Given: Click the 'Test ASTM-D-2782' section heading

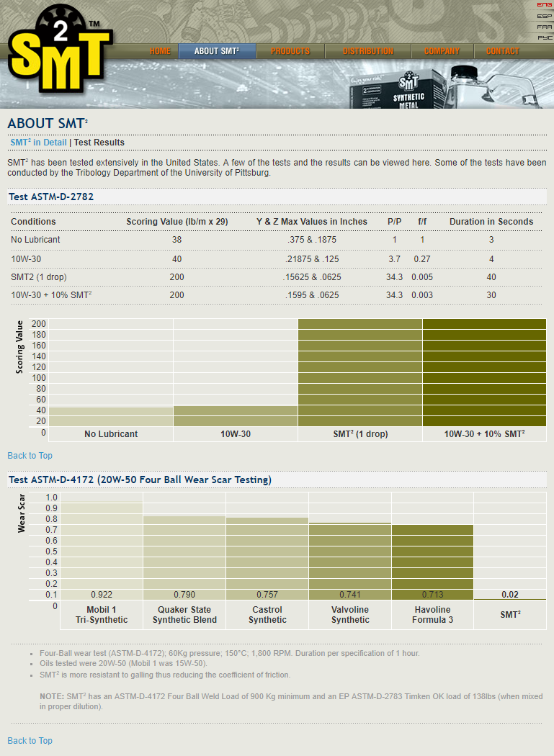Looking at the screenshot, I should (51, 197).
